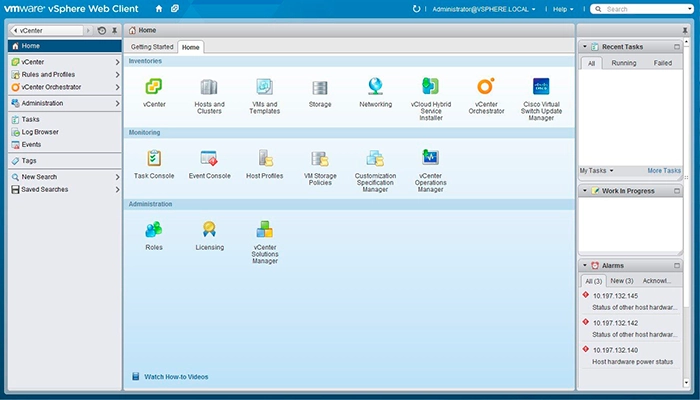The width and height of the screenshot is (700, 400).
Task: Open the Administrator@VSPHERE.LOCAL dropdown
Action: point(484,9)
